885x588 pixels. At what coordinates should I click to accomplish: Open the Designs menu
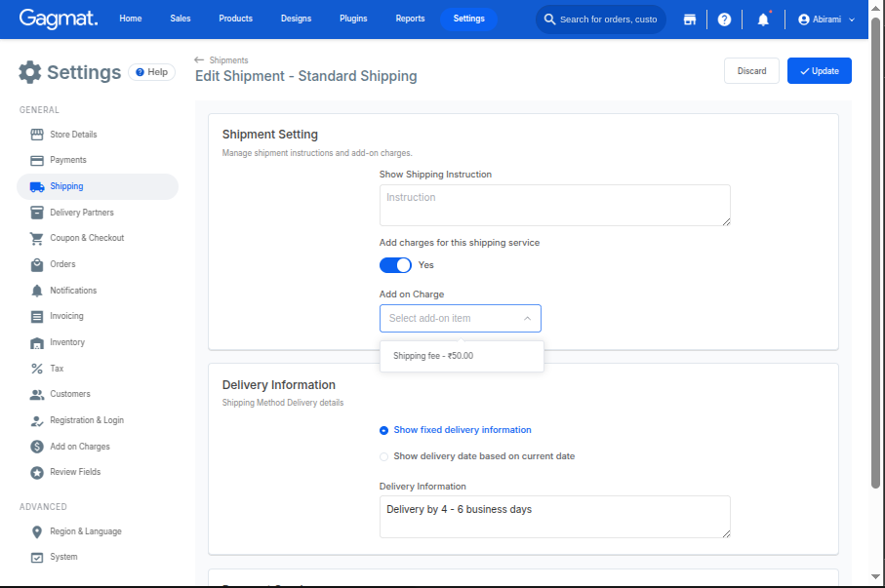point(296,19)
